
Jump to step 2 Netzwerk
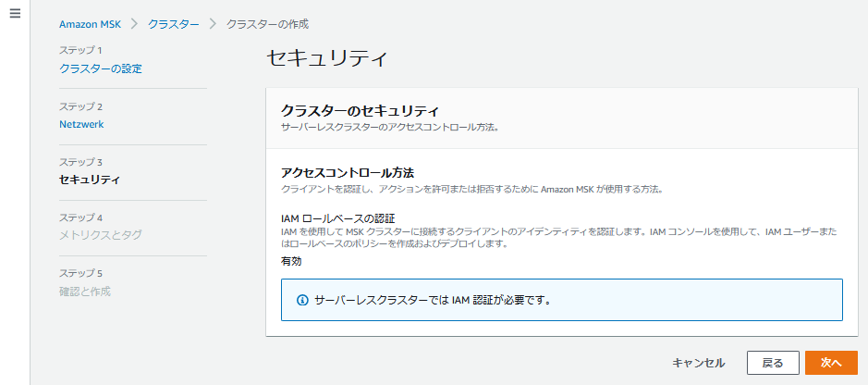coord(81,125)
